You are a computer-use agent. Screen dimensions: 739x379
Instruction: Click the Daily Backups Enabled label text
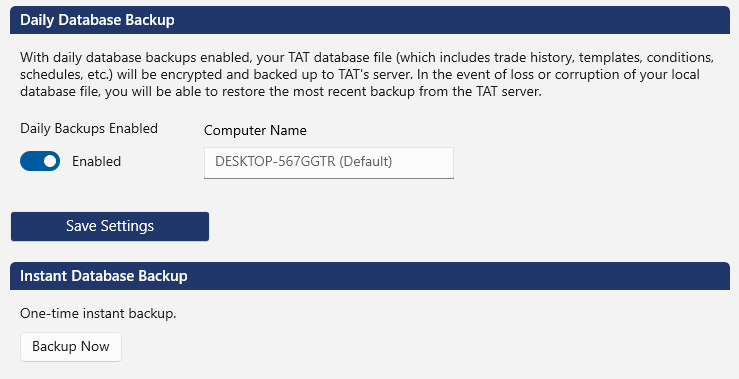coord(89,129)
